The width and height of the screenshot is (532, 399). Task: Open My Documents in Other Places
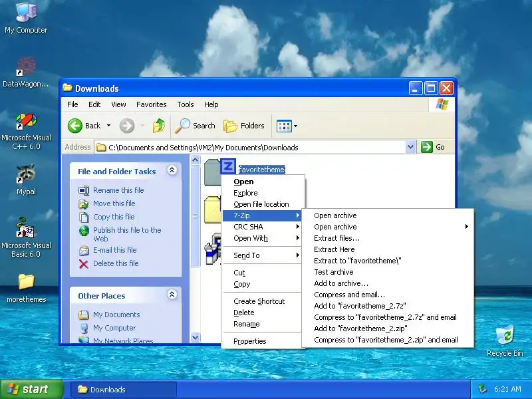[116, 315]
